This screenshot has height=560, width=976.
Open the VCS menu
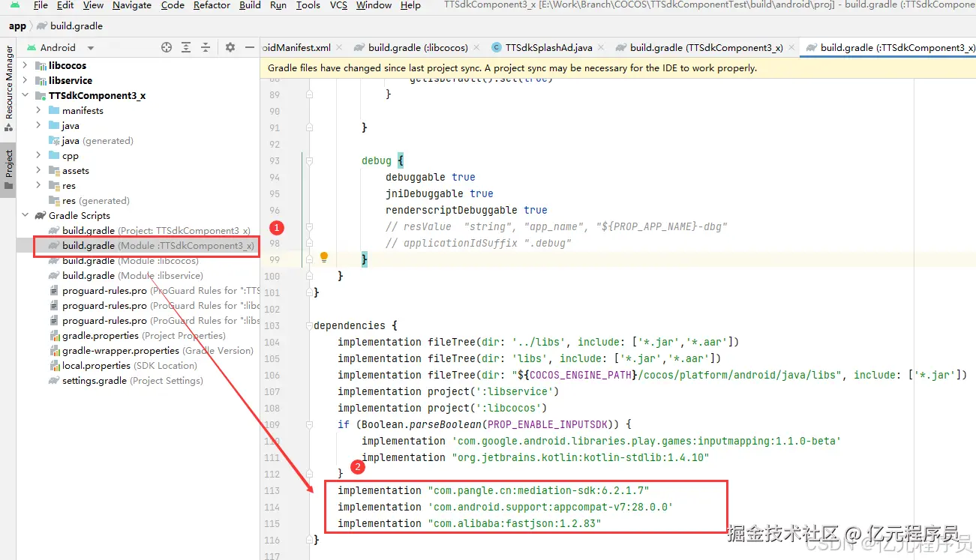[x=338, y=5]
